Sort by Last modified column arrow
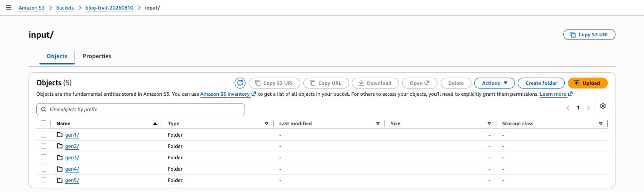Viewport: 644px width, 192px height. coord(378,123)
